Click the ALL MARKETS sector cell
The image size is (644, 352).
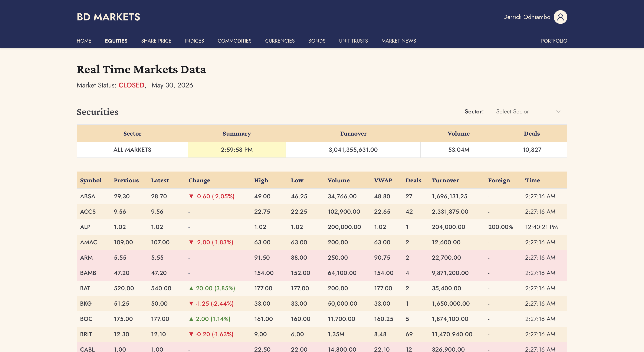(132, 150)
